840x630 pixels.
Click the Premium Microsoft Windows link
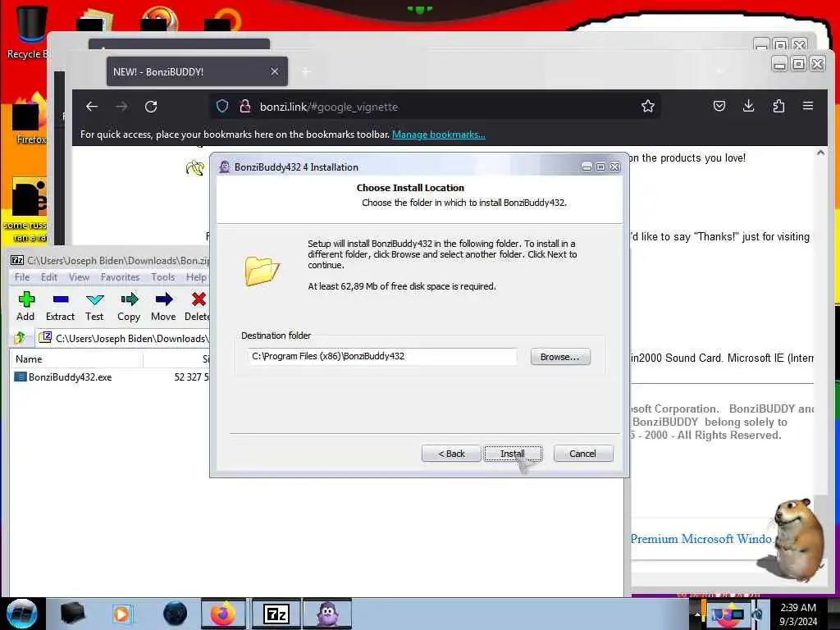click(701, 539)
